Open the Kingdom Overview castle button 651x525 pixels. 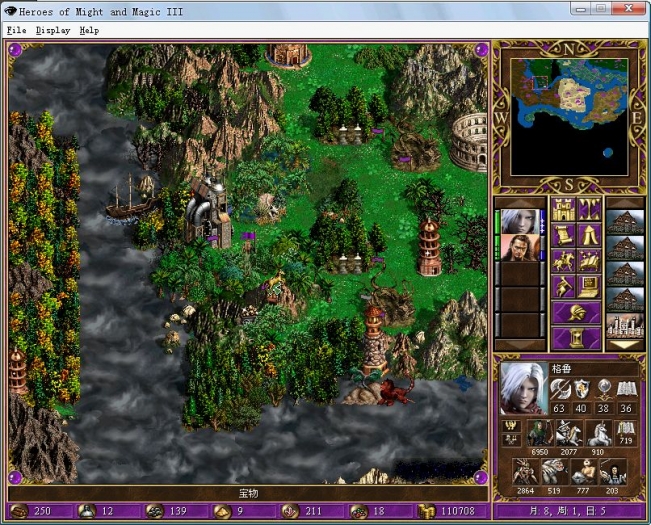tap(563, 210)
